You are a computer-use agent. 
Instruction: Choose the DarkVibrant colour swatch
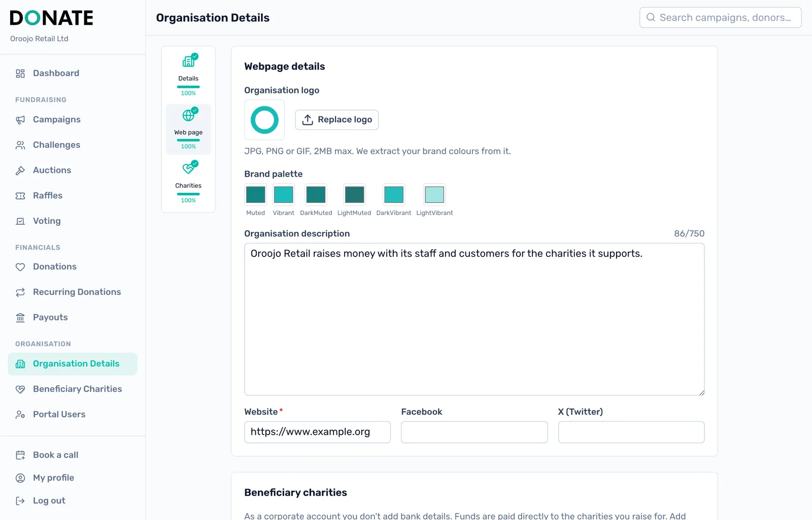point(394,194)
